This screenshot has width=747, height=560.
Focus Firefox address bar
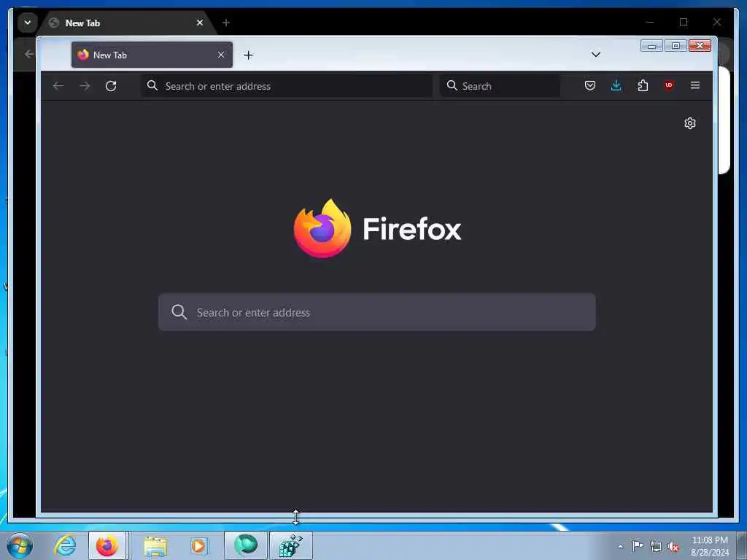pyautogui.click(x=287, y=86)
